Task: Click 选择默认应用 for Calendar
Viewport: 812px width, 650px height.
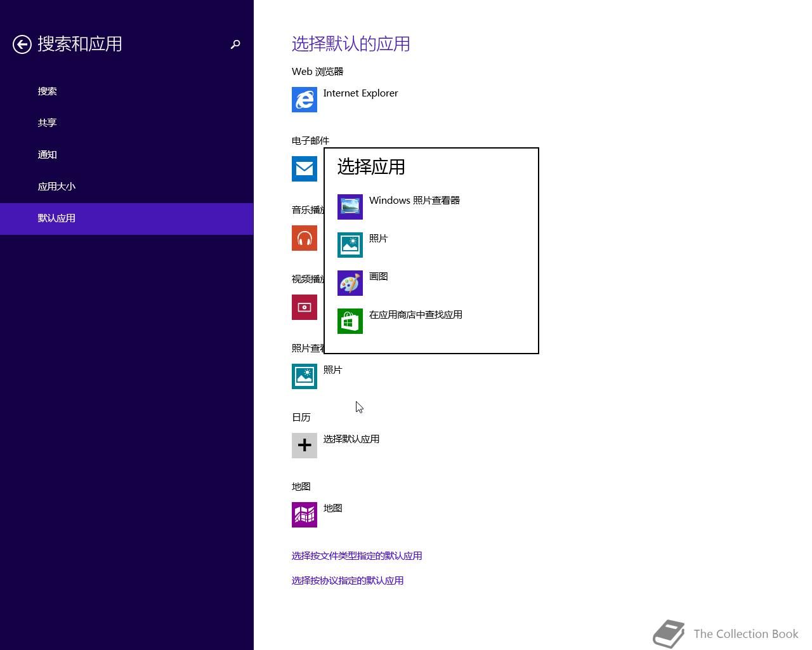Action: click(x=351, y=439)
